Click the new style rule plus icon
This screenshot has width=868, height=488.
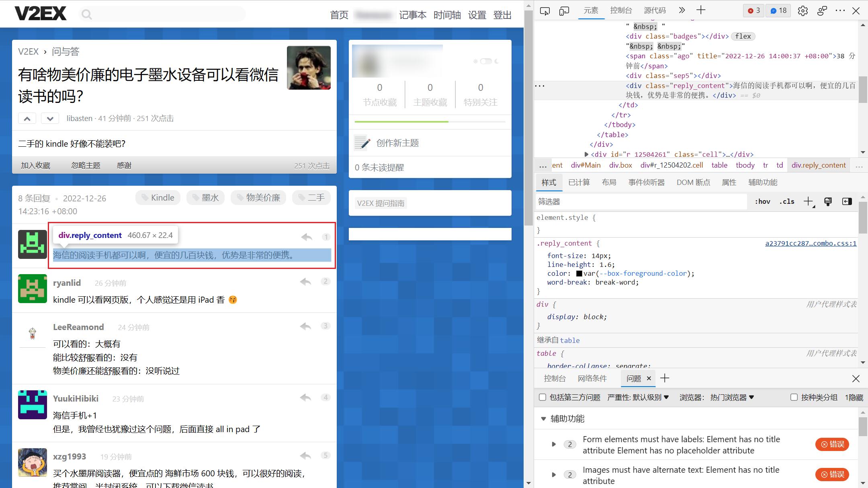tap(809, 201)
